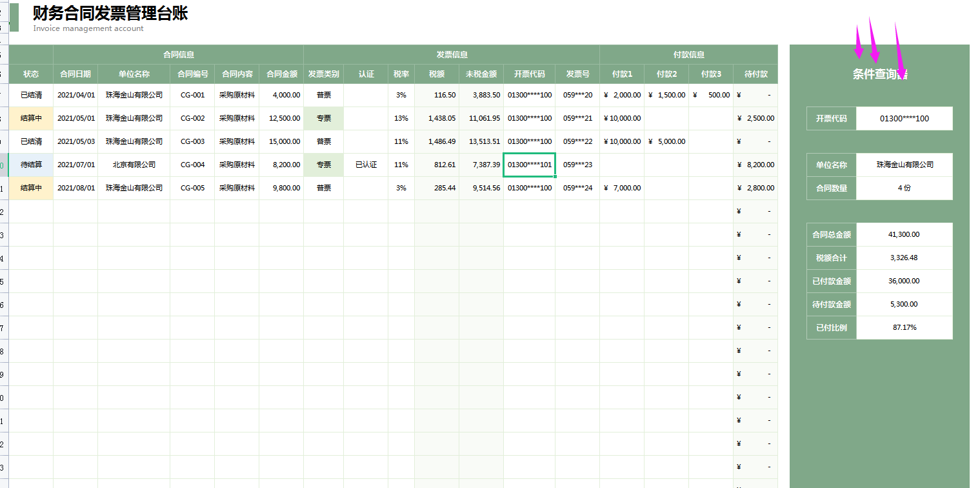Click the 北京有限公司 company name cell
The image size is (980, 488).
(x=134, y=165)
